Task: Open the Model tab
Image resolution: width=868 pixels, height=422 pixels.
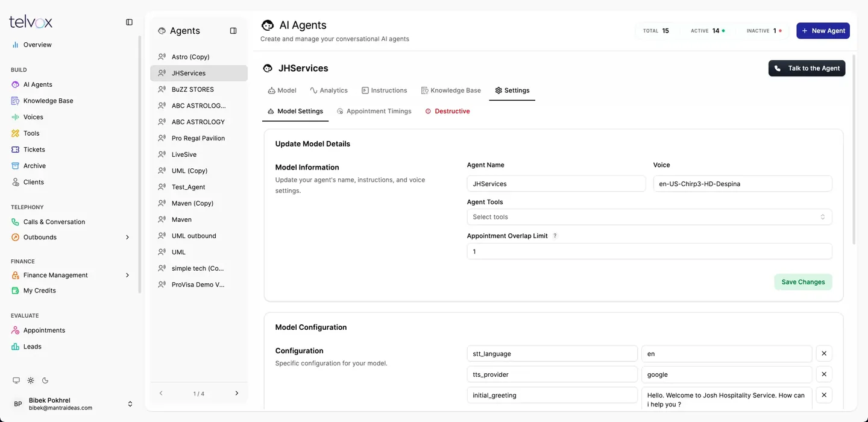Action: 282,90
